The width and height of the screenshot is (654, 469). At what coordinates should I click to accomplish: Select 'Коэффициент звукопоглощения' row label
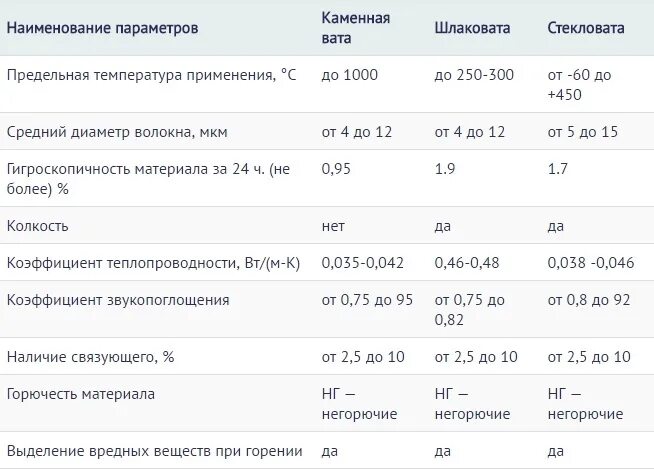click(118, 300)
